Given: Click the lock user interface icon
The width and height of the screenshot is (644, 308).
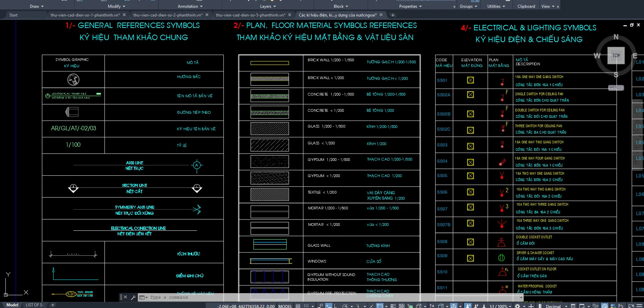Looking at the screenshot, I should (582, 306).
